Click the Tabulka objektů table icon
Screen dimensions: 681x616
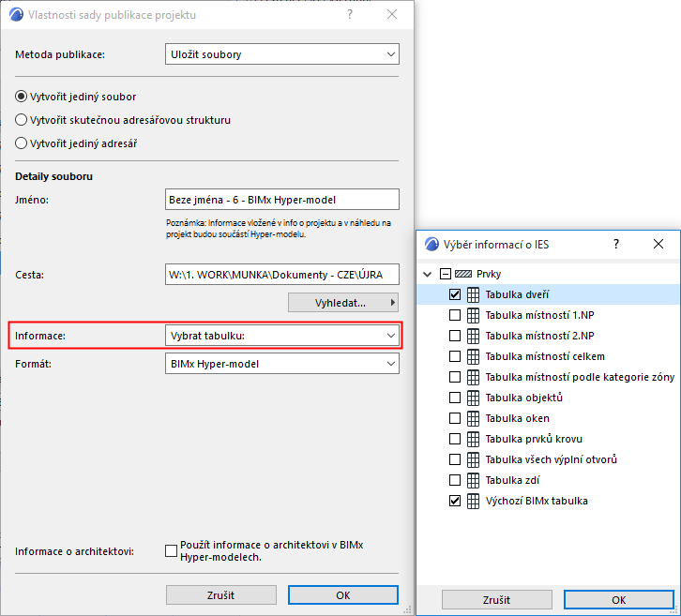473,398
